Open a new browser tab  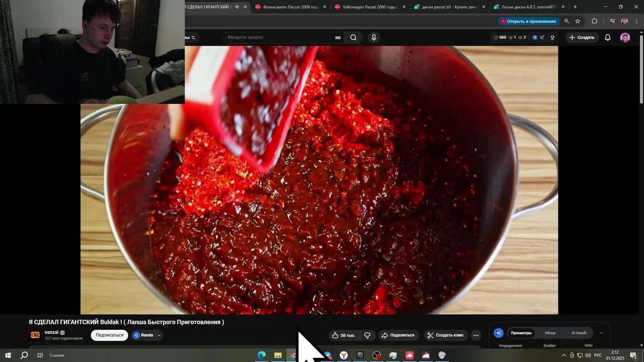[575, 7]
